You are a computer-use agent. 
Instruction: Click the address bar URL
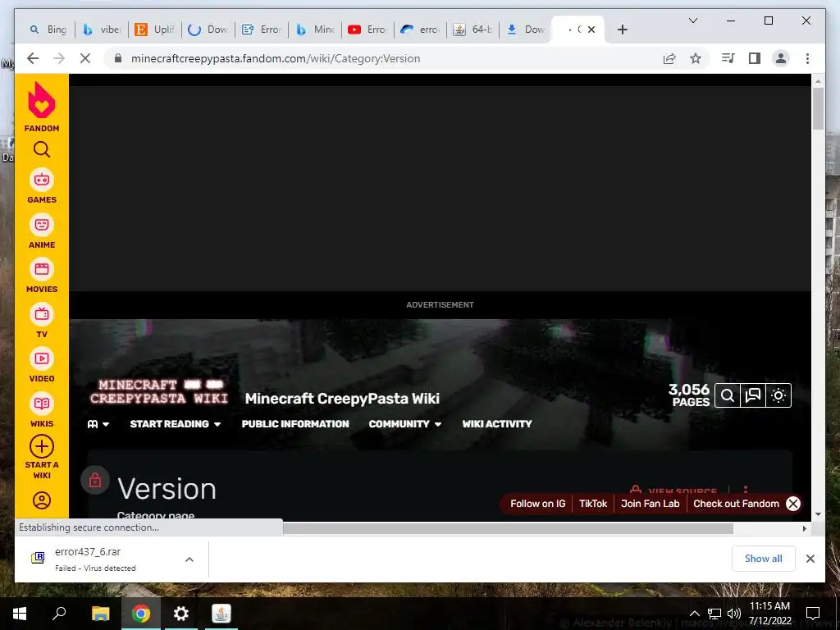coord(276,58)
